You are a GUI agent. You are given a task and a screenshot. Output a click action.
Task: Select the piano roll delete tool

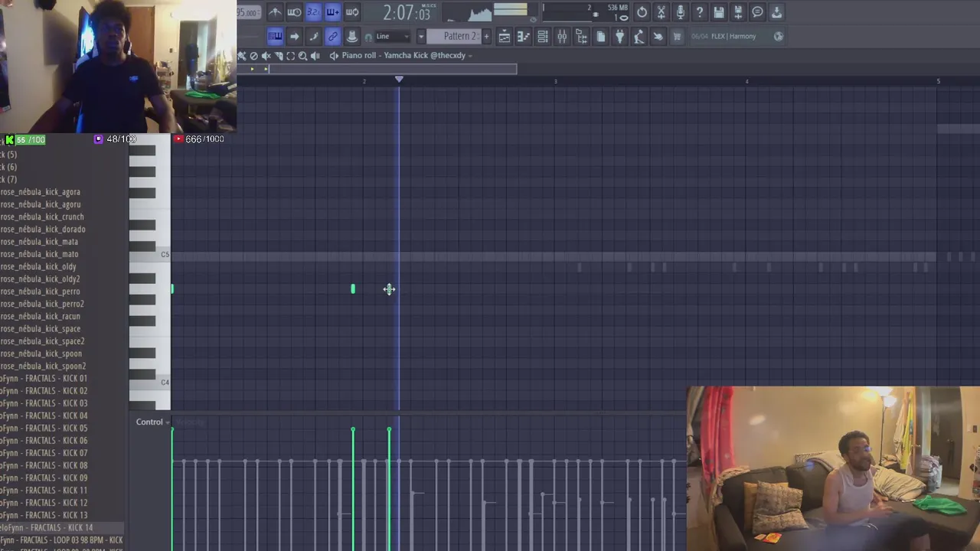coord(253,55)
